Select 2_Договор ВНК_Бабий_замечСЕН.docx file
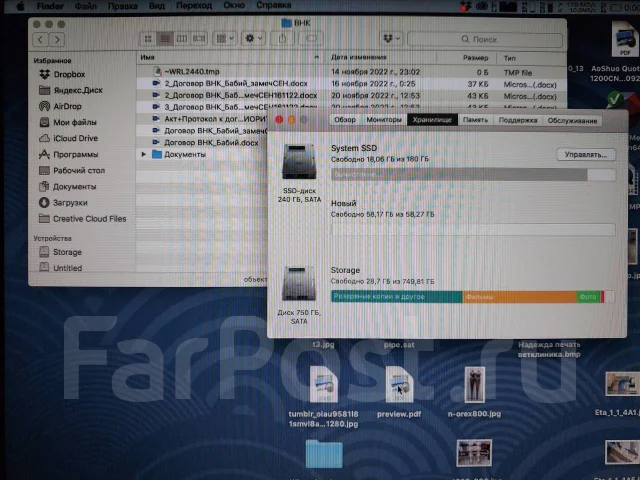The height and width of the screenshot is (480, 640). point(236,83)
